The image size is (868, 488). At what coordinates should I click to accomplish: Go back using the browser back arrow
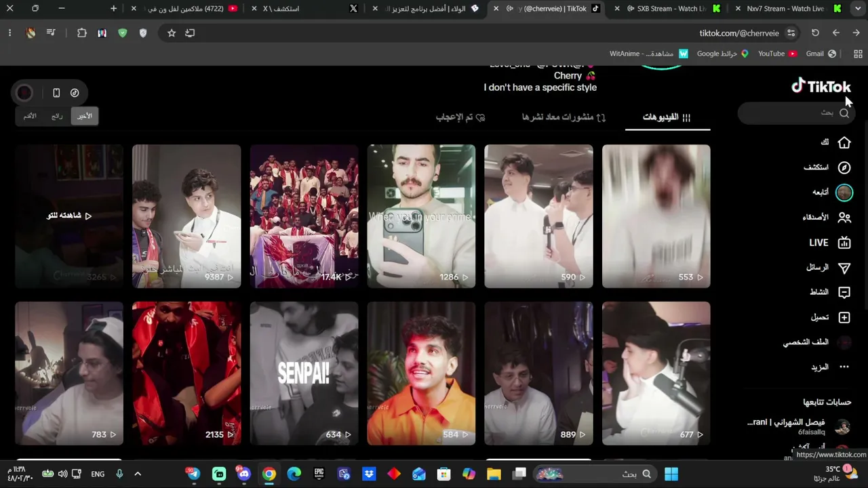pyautogui.click(x=836, y=33)
